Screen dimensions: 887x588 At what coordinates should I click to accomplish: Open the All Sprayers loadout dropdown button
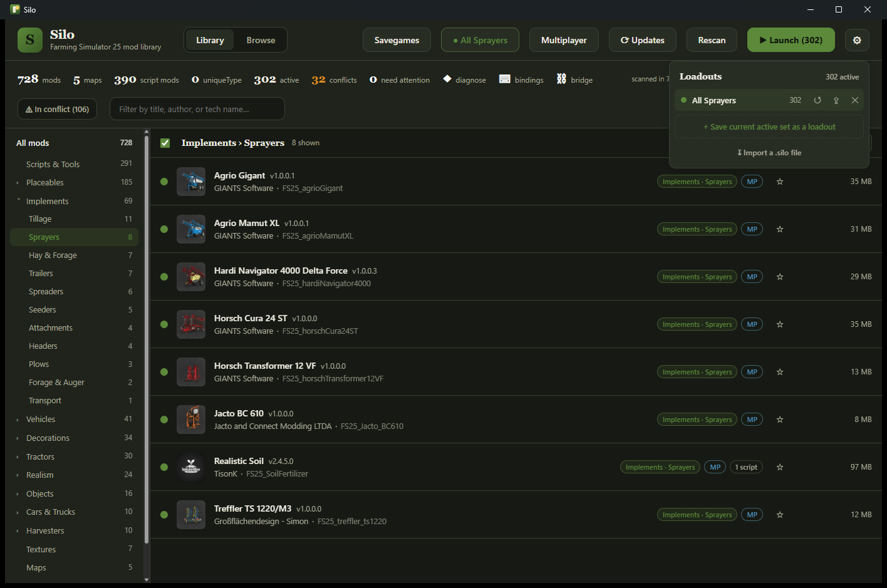point(480,40)
